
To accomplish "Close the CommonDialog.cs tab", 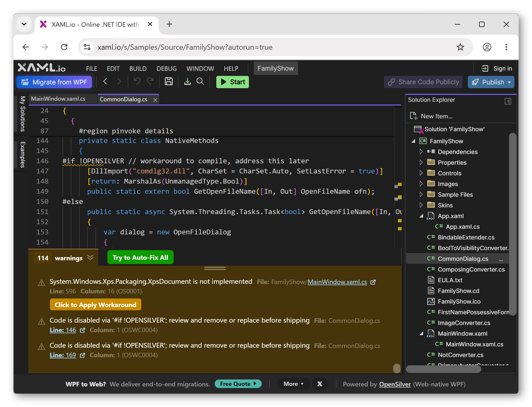I will tap(155, 100).
